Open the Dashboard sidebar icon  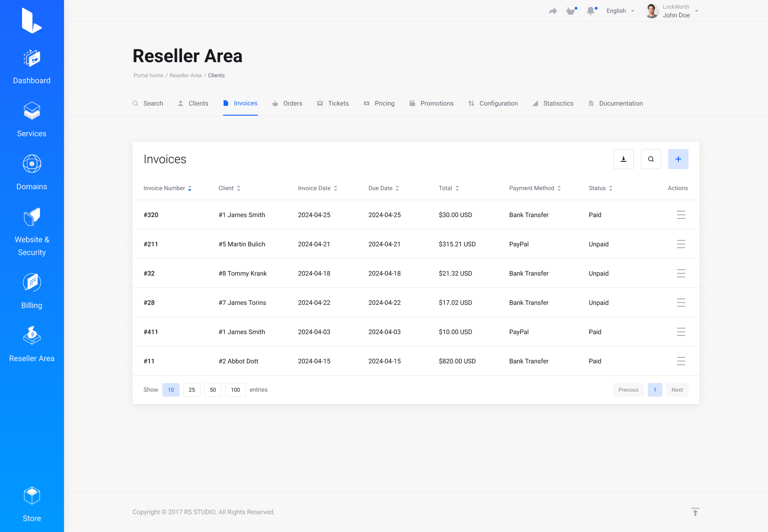pyautogui.click(x=32, y=59)
